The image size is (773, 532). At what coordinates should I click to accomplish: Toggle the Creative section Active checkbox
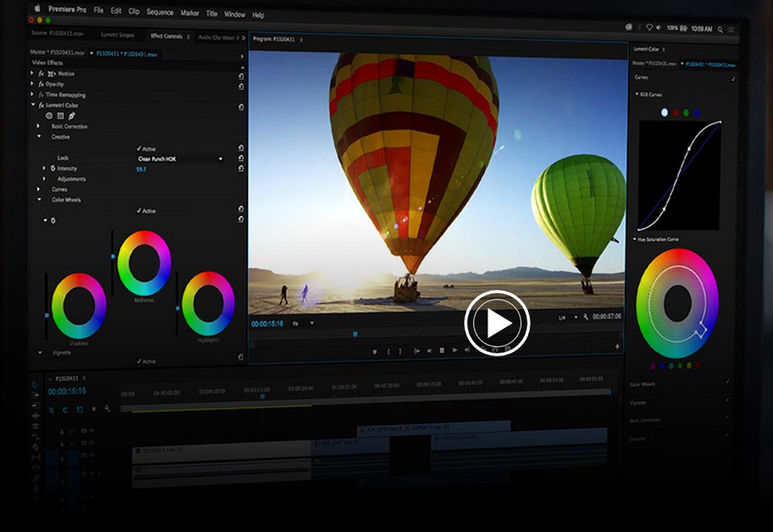click(138, 149)
